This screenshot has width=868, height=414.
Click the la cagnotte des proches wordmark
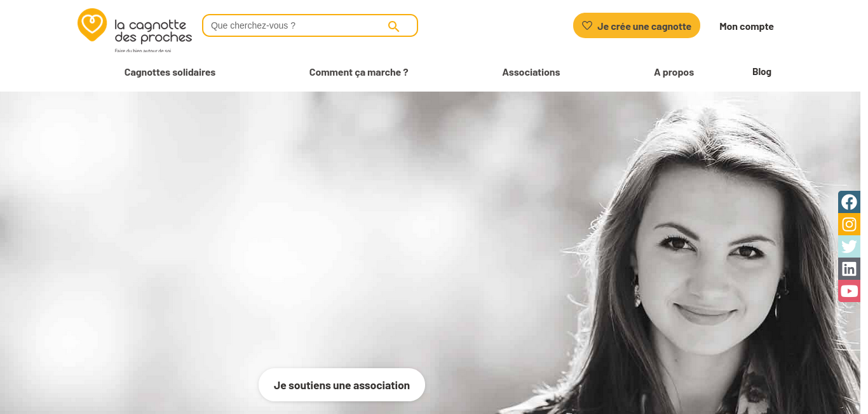153,31
